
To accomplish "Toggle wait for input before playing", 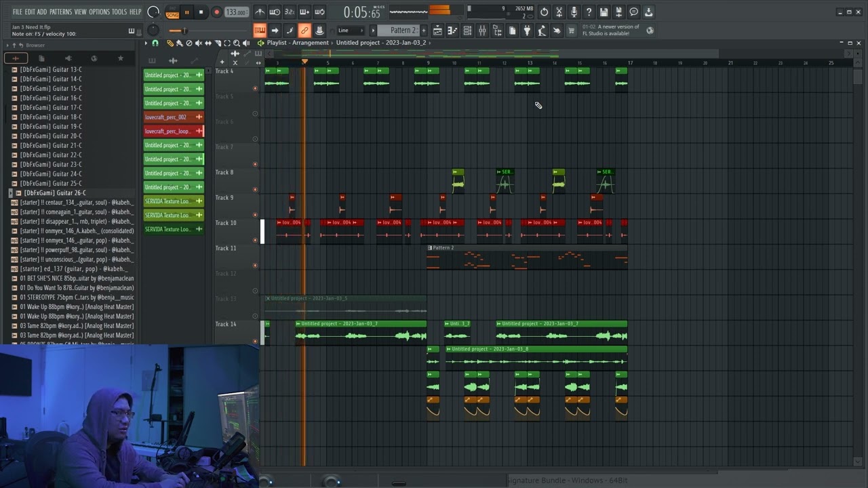I will coord(275,12).
